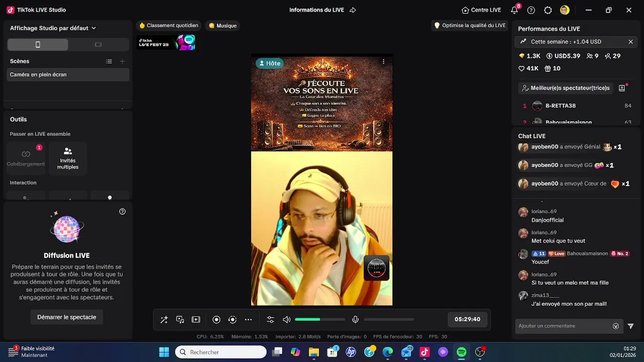Click the 41K likes heart stat
The width and height of the screenshot is (644, 362).
point(528,68)
